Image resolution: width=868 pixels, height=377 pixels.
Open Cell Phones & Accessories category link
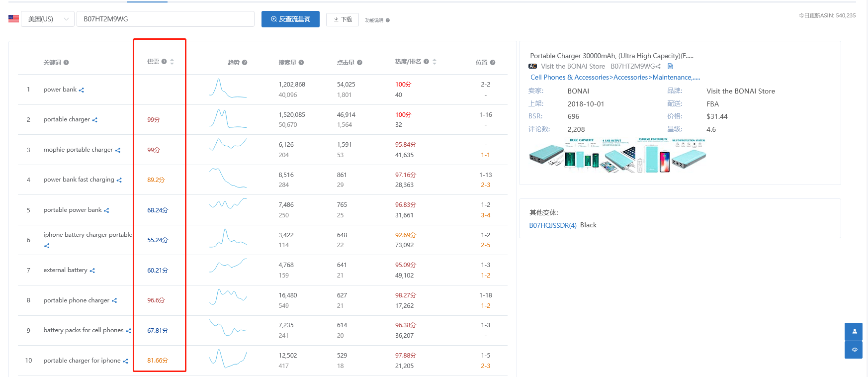coord(570,77)
